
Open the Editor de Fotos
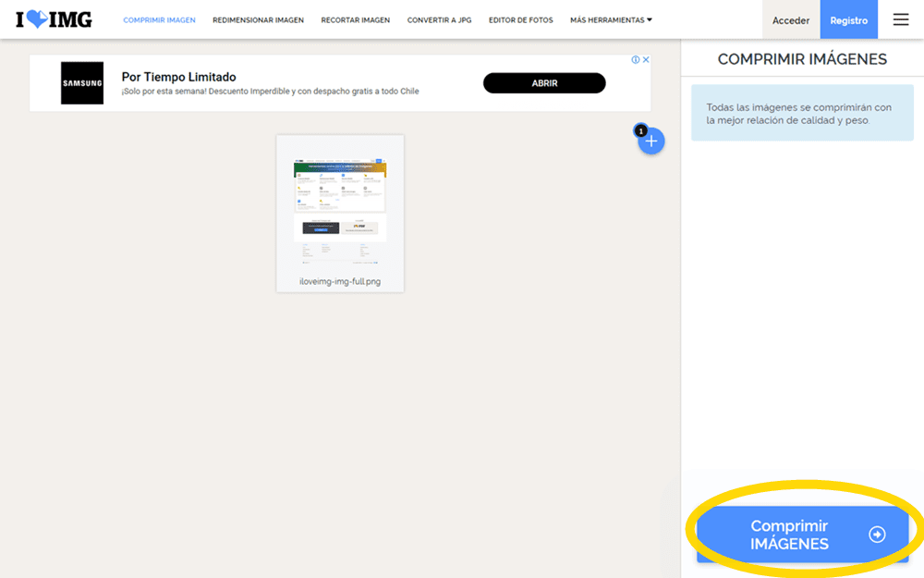click(x=520, y=20)
